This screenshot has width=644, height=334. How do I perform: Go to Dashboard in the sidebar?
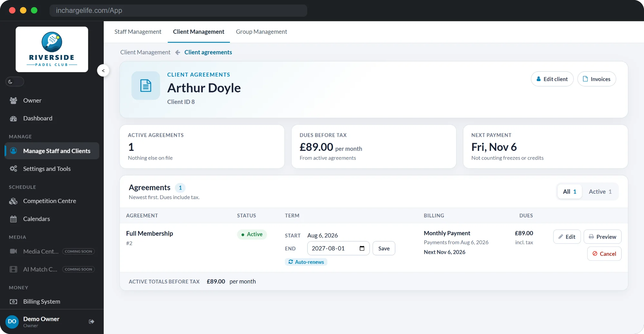point(52,118)
